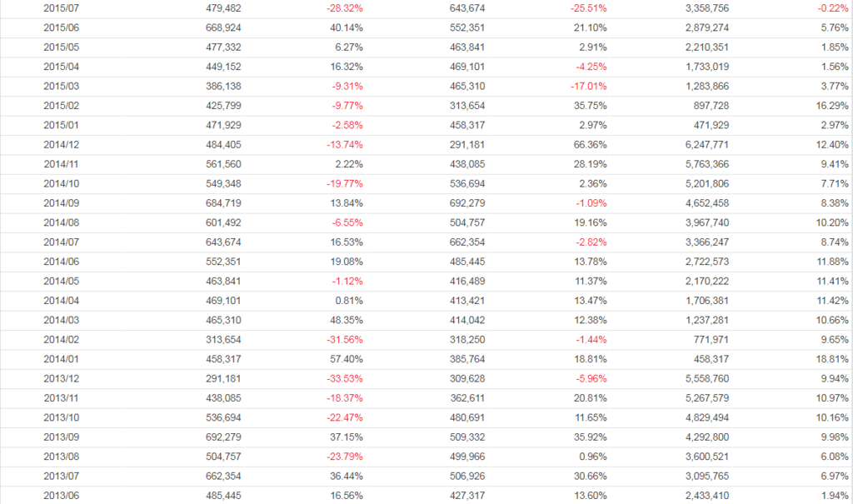Select the cumulative total 6,247,771
This screenshot has width=853, height=504.
click(x=707, y=145)
